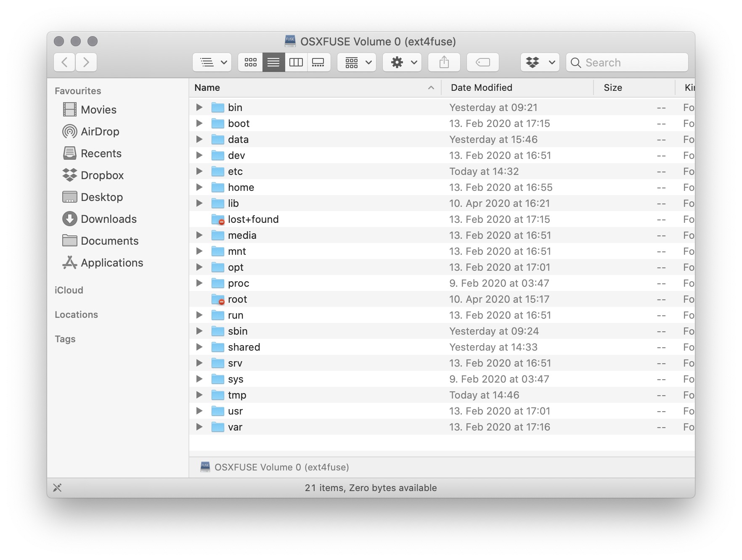Go back with the left arrow button
Image resolution: width=742 pixels, height=560 pixels.
(x=65, y=62)
